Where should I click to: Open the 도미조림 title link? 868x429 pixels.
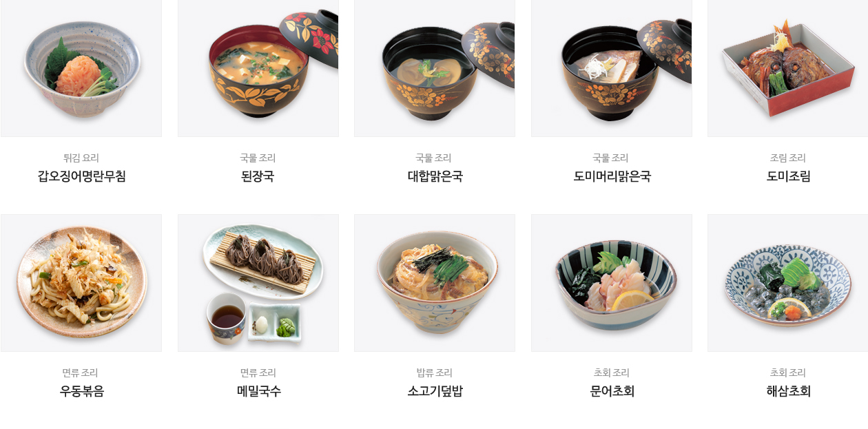(x=788, y=176)
